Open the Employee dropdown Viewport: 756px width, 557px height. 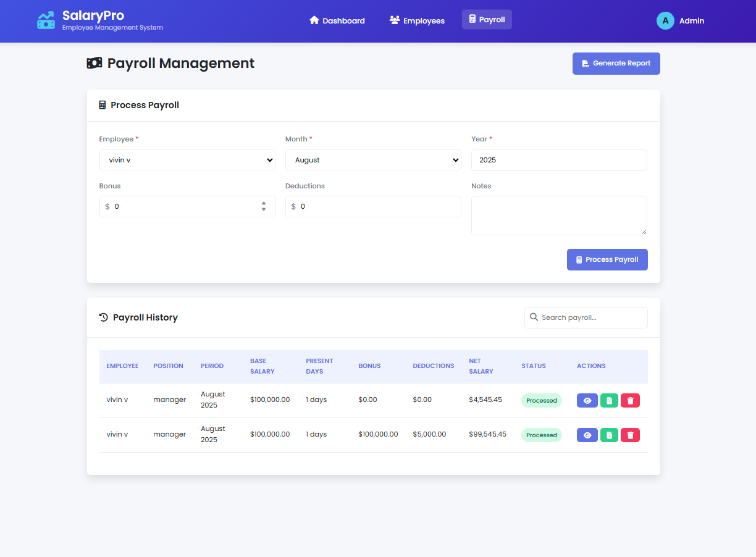(x=187, y=160)
